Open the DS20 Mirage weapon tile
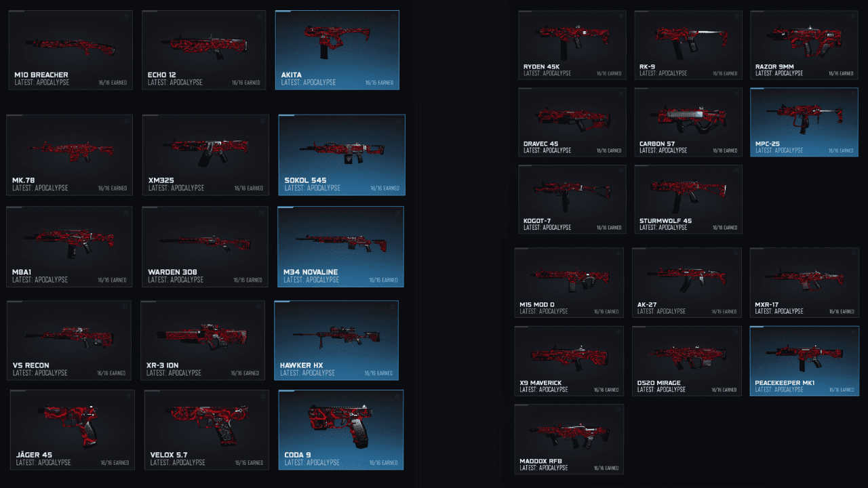 coord(687,361)
